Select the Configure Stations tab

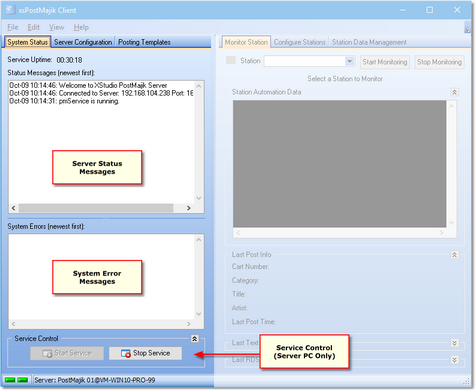pyautogui.click(x=300, y=42)
